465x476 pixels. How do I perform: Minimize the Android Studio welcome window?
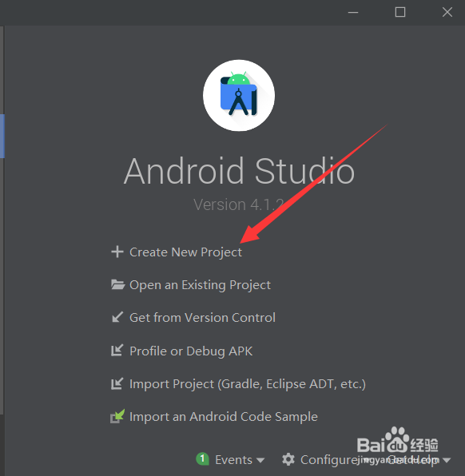pyautogui.click(x=353, y=13)
